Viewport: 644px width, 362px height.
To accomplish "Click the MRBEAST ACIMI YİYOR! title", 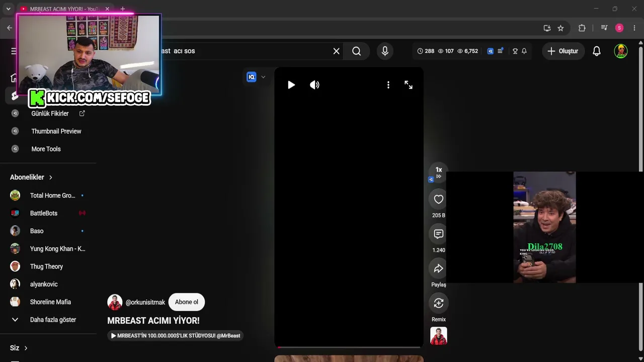I will pyautogui.click(x=153, y=321).
